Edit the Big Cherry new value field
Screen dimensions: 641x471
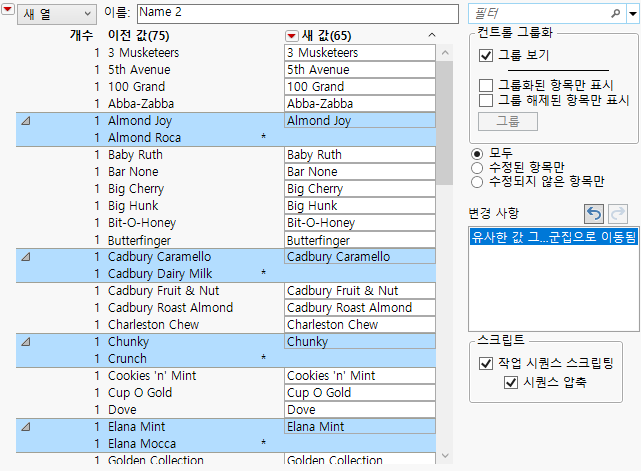(x=360, y=189)
